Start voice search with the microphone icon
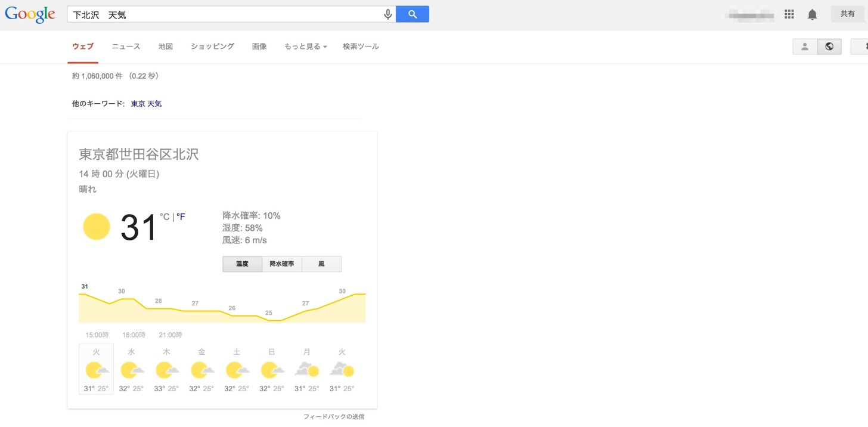 click(x=387, y=14)
